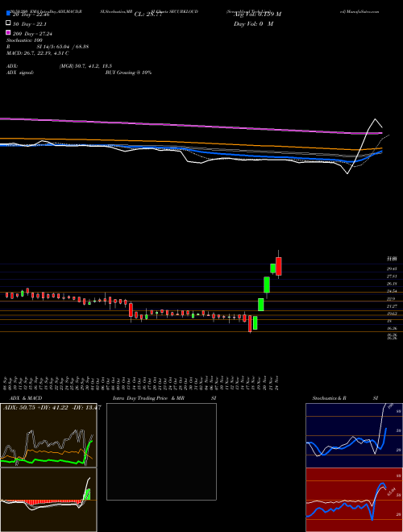Select the '50 Day = 22.1' legend text
403x532 pixels.
[30, 24]
